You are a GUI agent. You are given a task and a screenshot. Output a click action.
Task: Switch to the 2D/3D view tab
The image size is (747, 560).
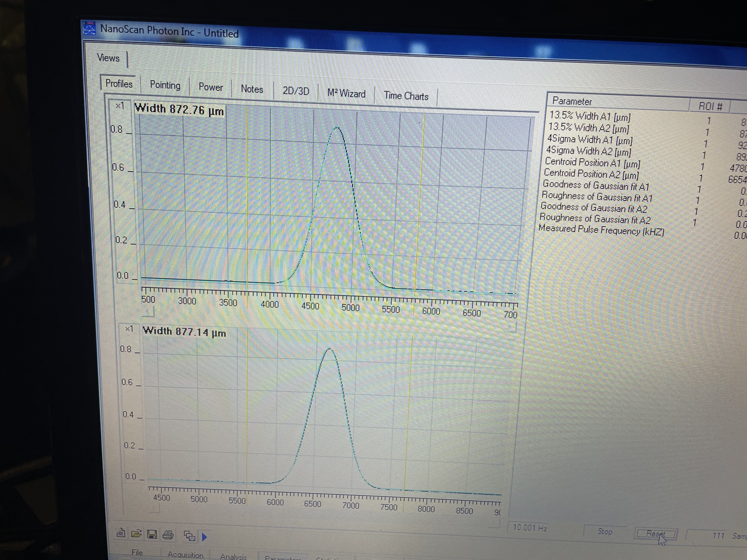pos(296,91)
